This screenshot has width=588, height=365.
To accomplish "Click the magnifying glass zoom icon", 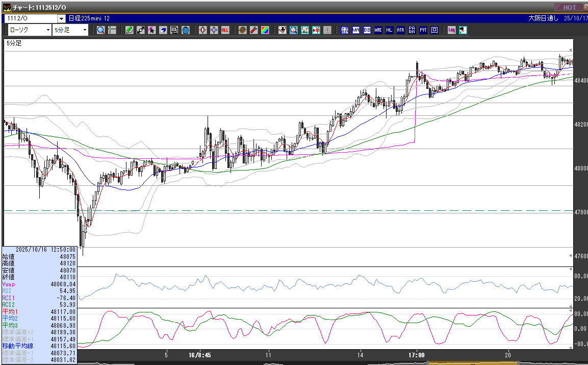I will 101,30.
